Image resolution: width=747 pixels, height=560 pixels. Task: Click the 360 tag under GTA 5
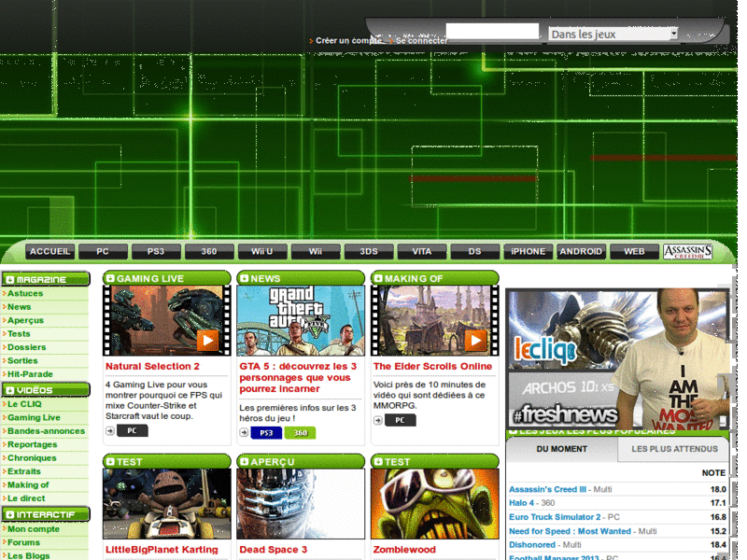tap(300, 433)
